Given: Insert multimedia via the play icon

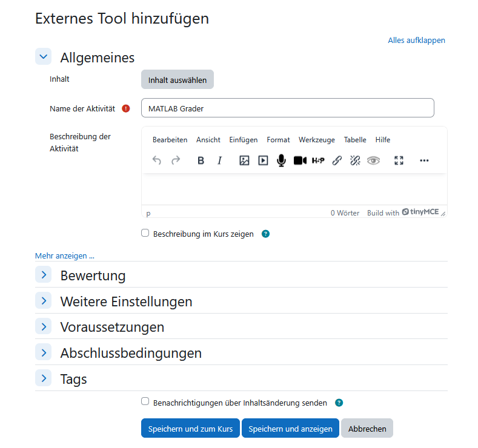Looking at the screenshot, I should (x=263, y=160).
